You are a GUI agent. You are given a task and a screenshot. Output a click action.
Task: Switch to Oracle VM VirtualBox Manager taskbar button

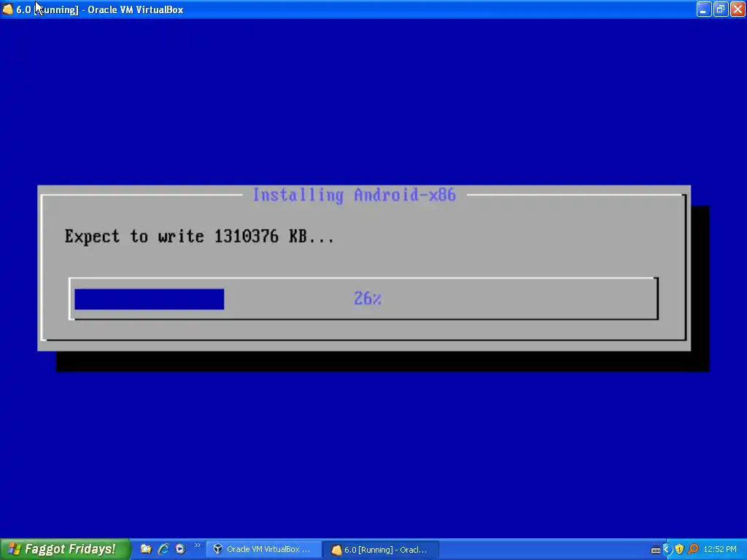pos(263,549)
